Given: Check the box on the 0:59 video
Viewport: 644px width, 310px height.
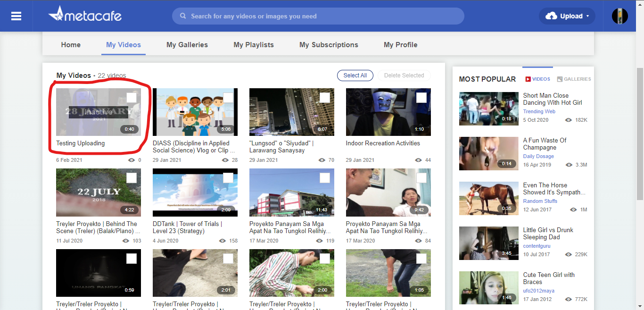Looking at the screenshot, I should point(132,259).
